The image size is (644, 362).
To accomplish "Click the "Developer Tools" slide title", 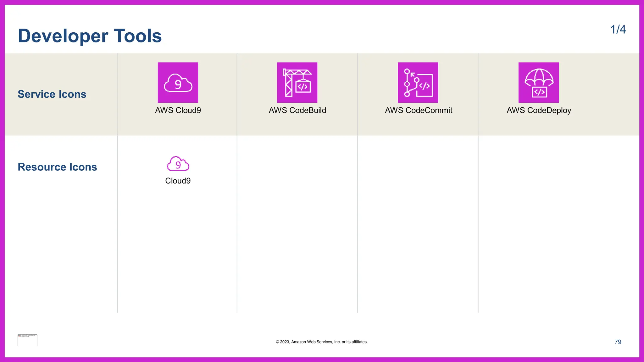I will (x=90, y=36).
